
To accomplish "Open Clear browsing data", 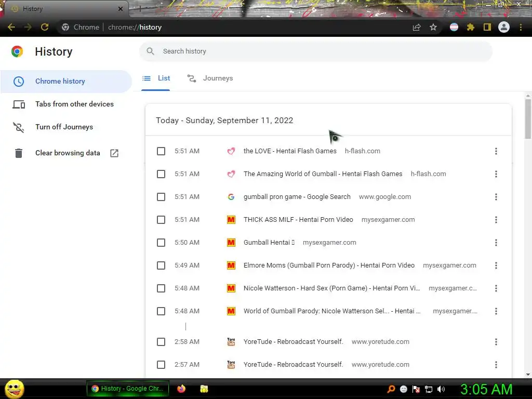I will click(66, 153).
